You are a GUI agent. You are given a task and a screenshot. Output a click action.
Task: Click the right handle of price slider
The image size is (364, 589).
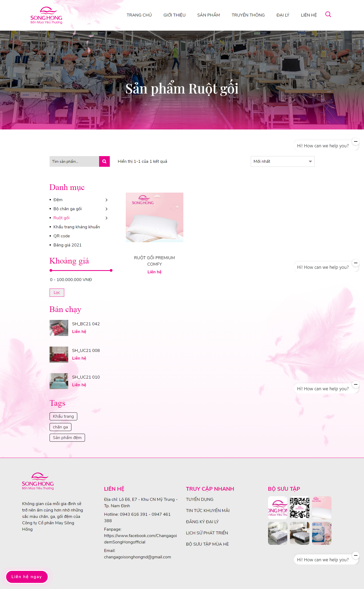click(111, 270)
